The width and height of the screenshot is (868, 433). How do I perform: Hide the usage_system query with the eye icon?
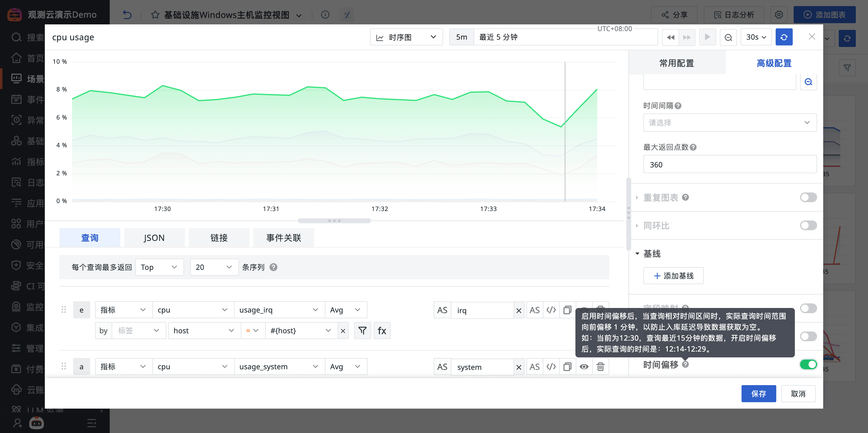(x=584, y=367)
